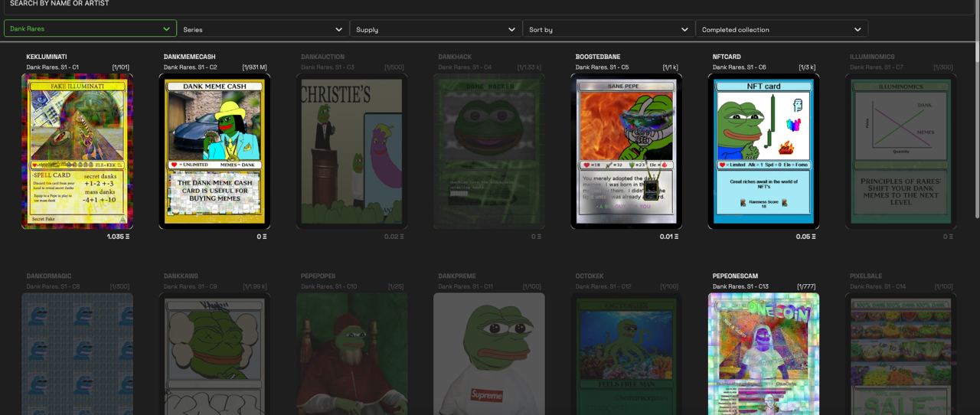The width and height of the screenshot is (980, 415).
Task: Open the Supply filter dropdown
Action: coord(436,29)
